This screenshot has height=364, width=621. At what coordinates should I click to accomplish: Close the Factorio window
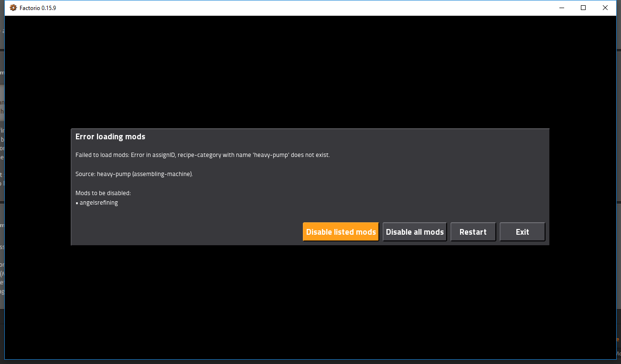[x=605, y=8]
